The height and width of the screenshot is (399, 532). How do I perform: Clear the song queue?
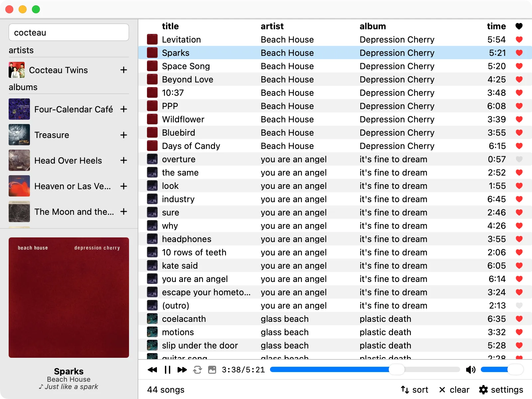454,390
